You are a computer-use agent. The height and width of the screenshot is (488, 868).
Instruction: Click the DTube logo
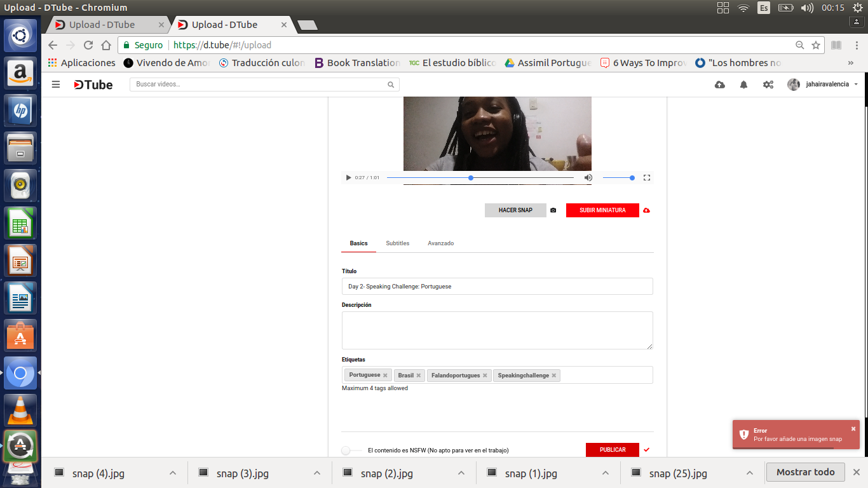coord(93,85)
